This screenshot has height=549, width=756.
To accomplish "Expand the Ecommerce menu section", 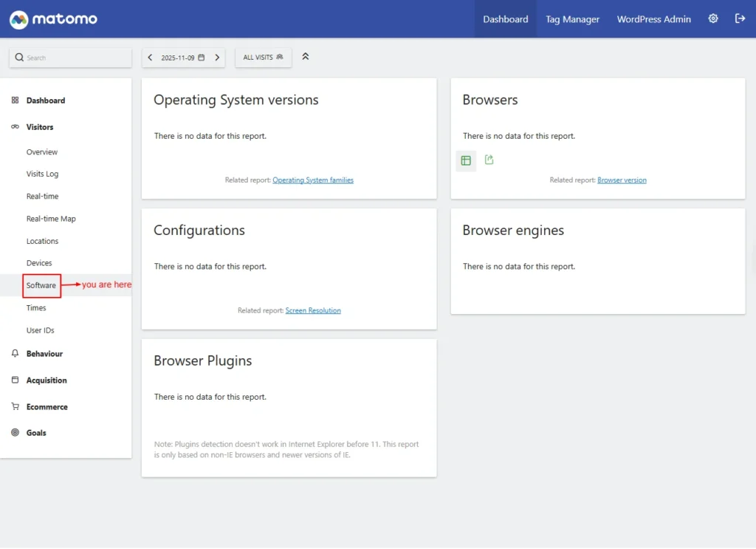I will point(47,407).
